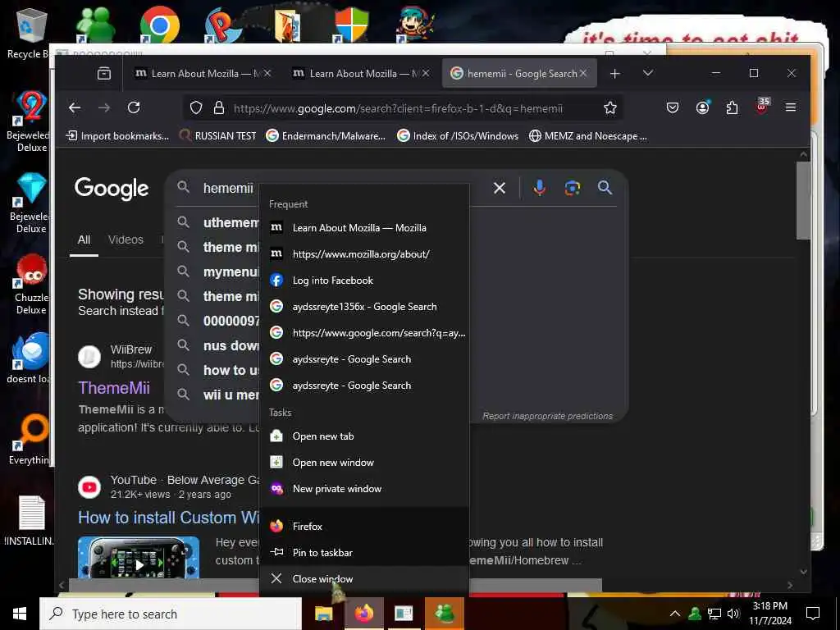Screen dimensions: 840x630
Task: Go back with the back arrow
Action: [x=75, y=107]
